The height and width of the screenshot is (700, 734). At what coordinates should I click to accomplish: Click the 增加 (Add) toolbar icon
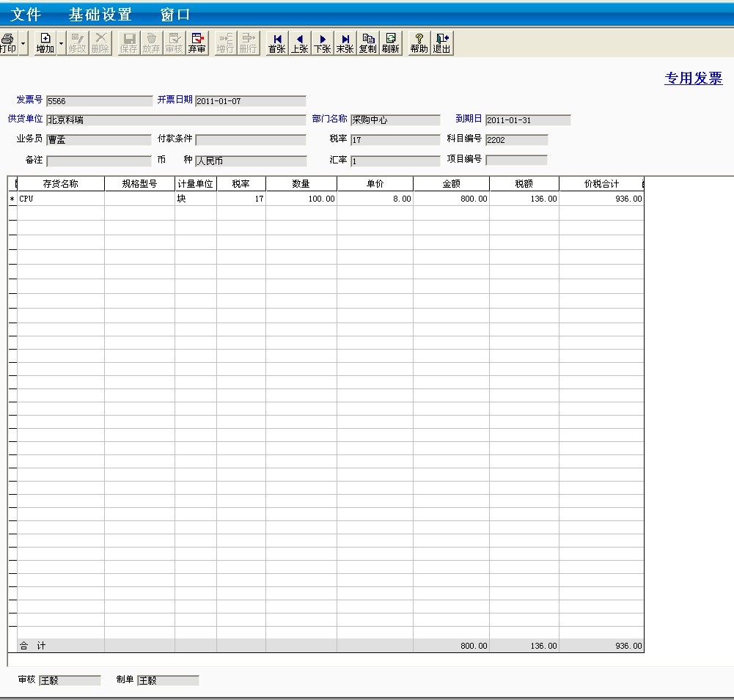pos(45,43)
